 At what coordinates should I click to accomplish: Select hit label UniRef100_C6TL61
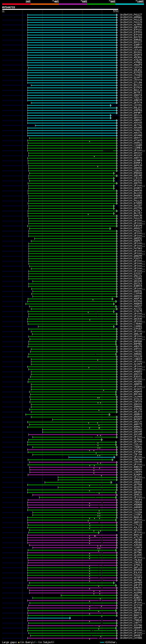pyautogui.click(x=131, y=50)
